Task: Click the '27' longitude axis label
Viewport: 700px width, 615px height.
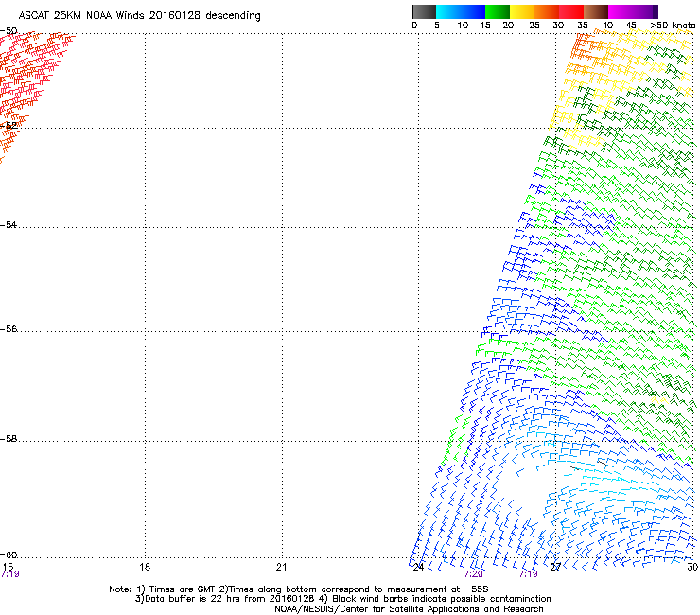Action: (x=555, y=567)
